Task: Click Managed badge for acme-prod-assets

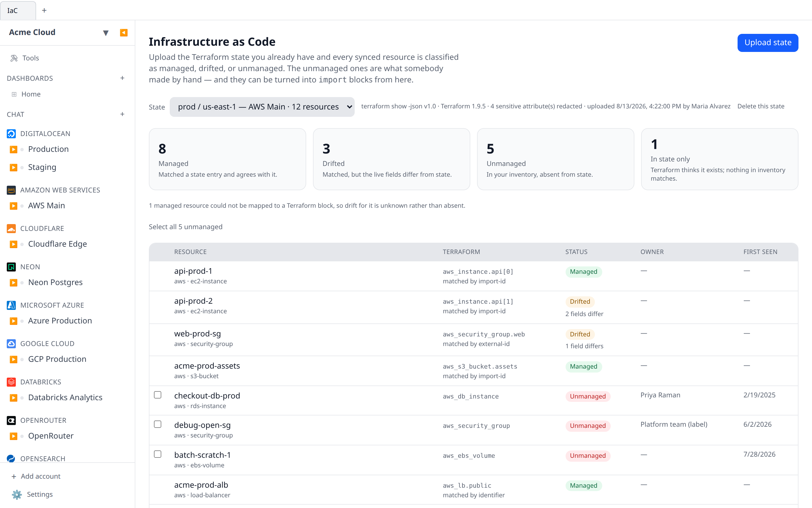Action: 584,367
